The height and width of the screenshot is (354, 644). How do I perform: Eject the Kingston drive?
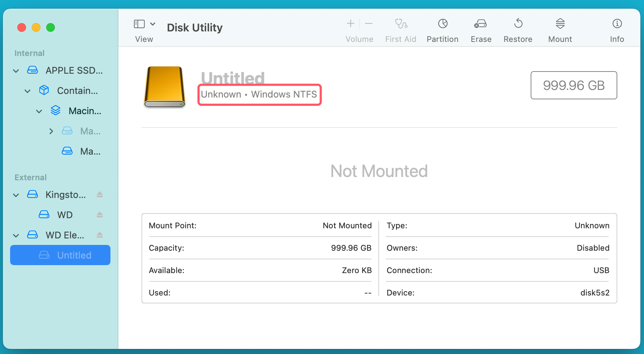coord(99,195)
